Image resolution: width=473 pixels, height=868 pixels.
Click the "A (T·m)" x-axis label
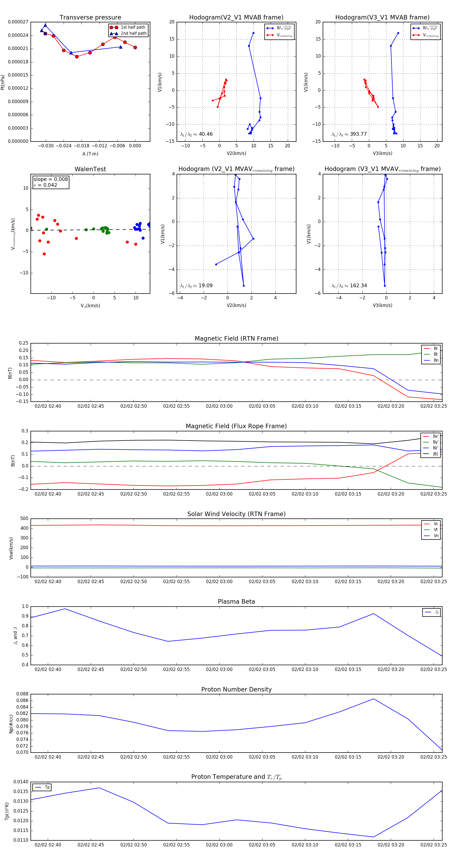(x=90, y=154)
